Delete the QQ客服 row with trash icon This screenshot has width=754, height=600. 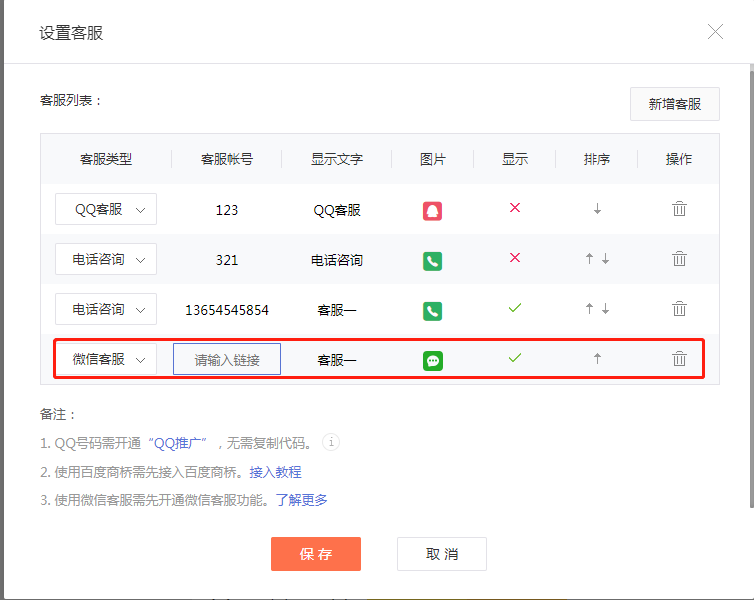pyautogui.click(x=679, y=209)
